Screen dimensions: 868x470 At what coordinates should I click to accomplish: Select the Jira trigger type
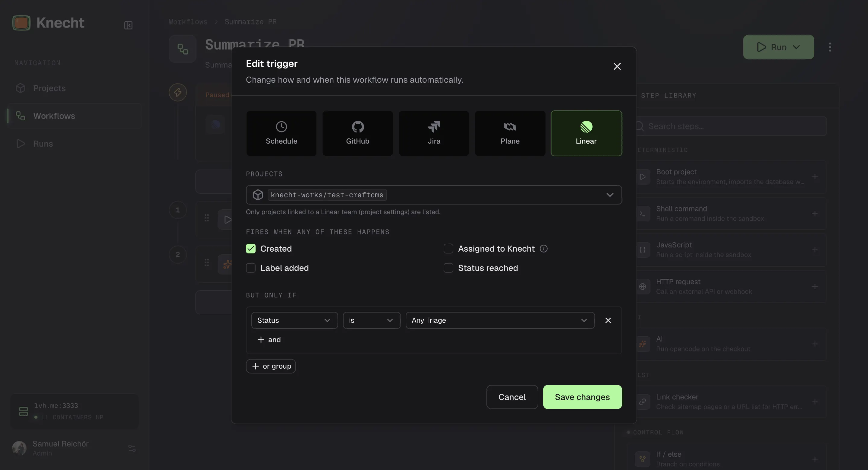434,133
